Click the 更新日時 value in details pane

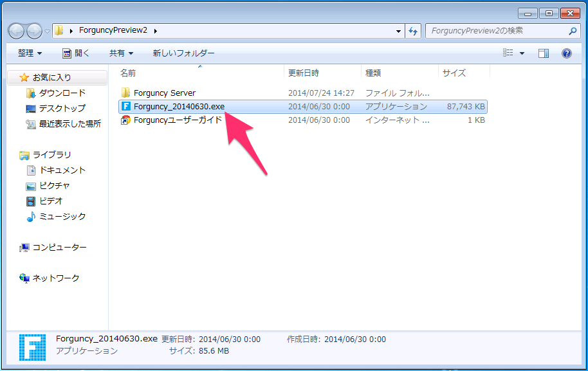tap(230, 339)
